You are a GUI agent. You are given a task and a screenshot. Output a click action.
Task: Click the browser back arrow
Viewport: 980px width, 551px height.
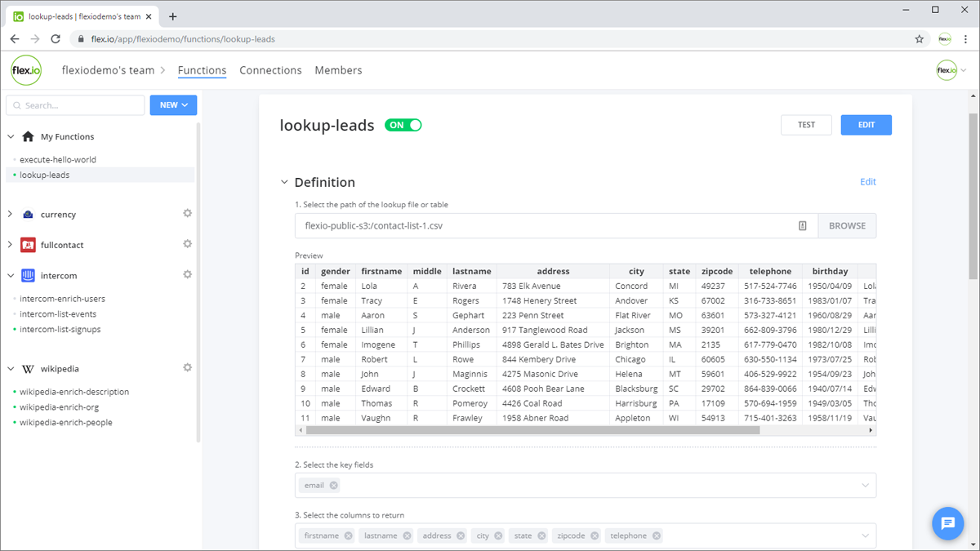pos(15,38)
